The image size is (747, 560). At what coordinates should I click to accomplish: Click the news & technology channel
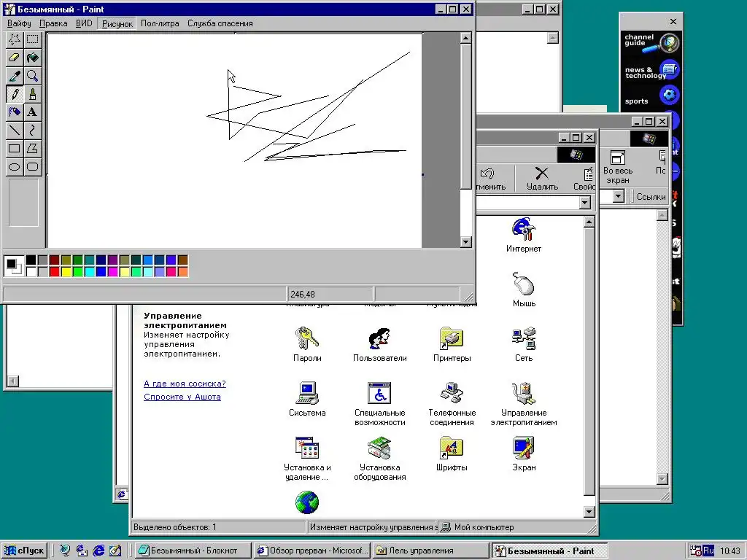651,71
